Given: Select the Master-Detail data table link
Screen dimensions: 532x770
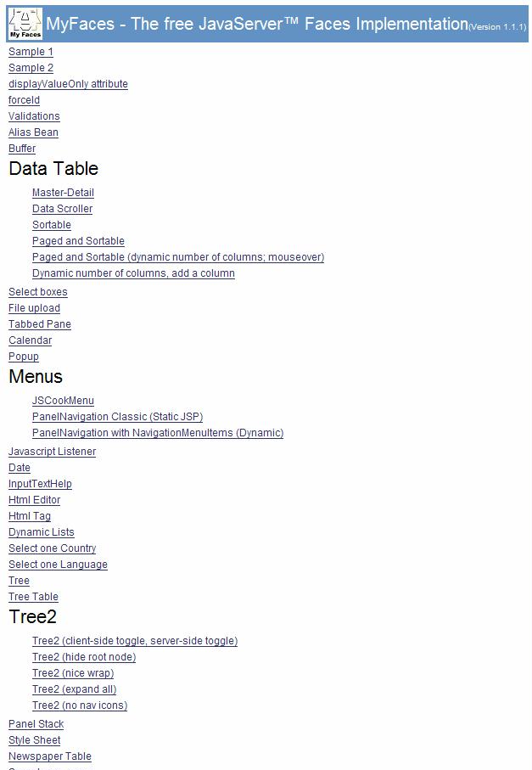Looking at the screenshot, I should pos(63,193).
